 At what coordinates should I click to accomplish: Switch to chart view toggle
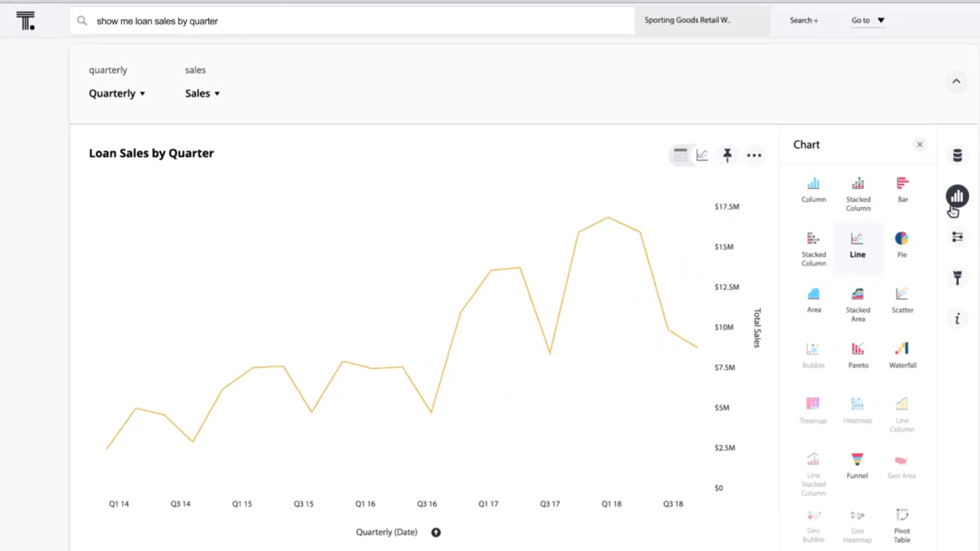702,155
